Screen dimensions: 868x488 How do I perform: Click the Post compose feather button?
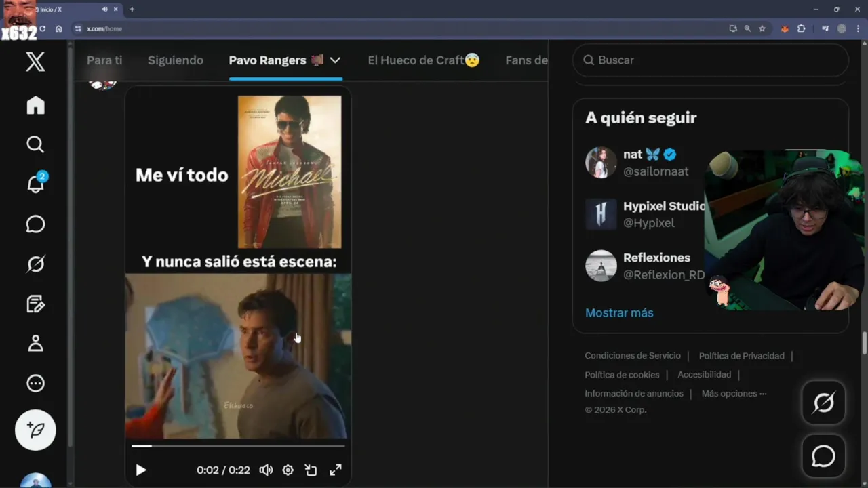pos(35,430)
